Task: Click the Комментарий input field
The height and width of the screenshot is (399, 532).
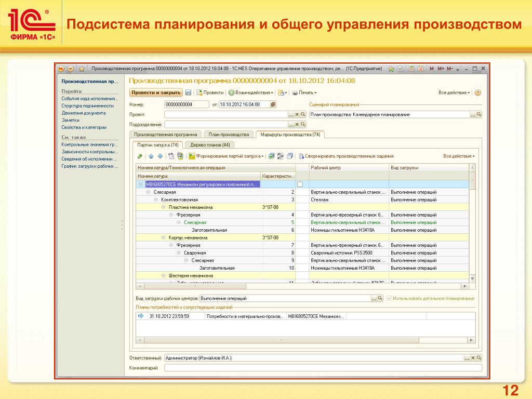Action: [323, 368]
